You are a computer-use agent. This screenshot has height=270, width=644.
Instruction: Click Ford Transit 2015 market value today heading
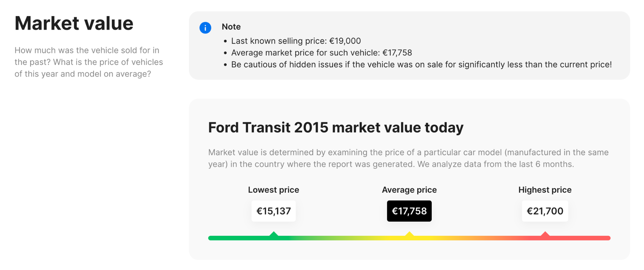click(336, 127)
